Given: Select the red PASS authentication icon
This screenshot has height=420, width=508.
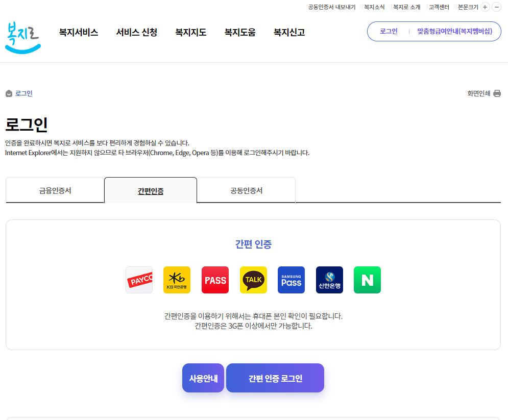Looking at the screenshot, I should pos(215,280).
